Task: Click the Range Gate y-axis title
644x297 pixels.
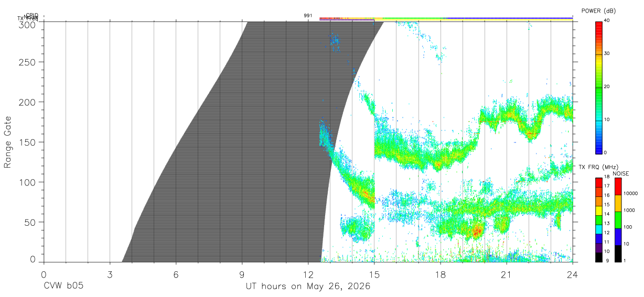Action: pos(8,142)
